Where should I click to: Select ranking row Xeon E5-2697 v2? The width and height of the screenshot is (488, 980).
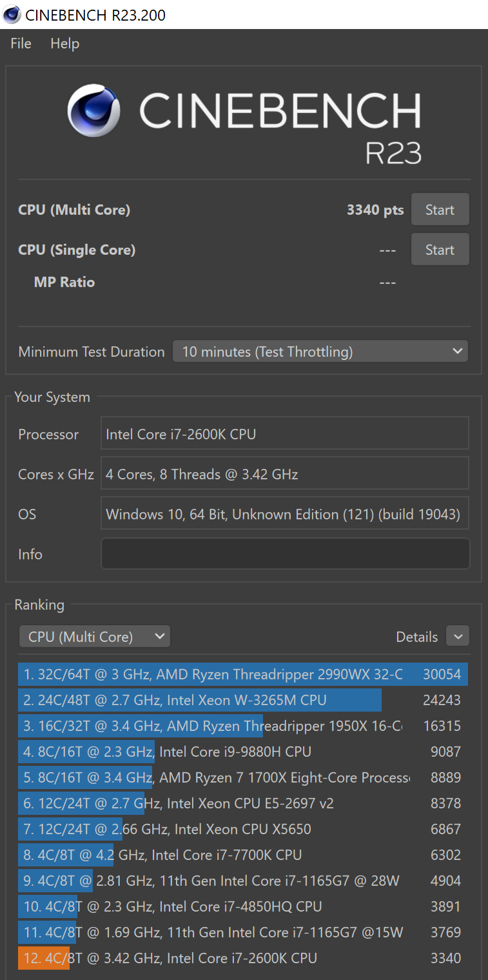[x=243, y=803]
